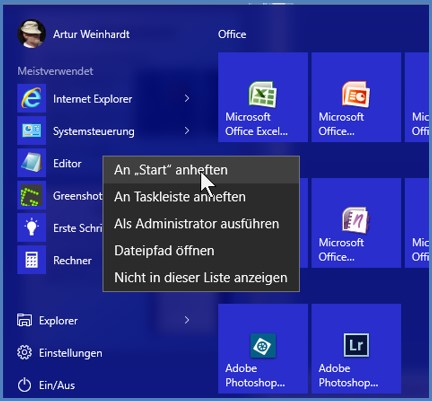Click the Editor label
The width and height of the screenshot is (432, 401).
[x=67, y=163]
